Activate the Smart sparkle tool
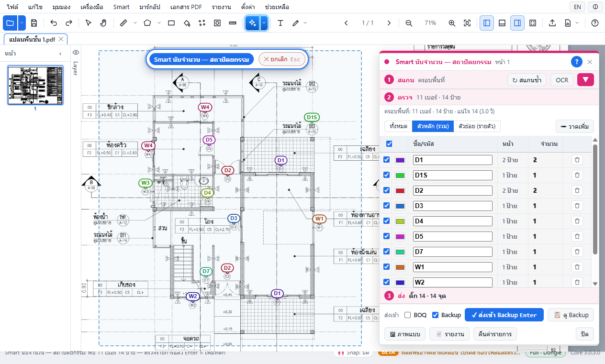 click(252, 23)
